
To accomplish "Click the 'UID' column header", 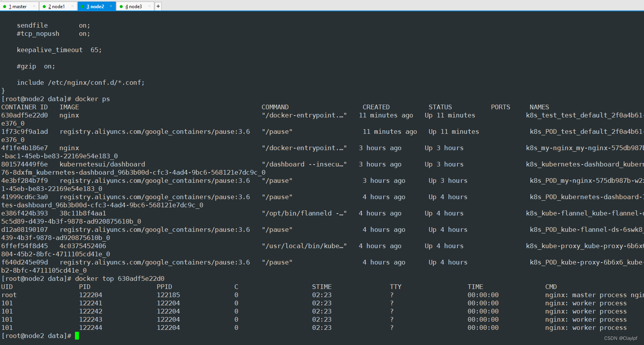I will tap(7, 287).
